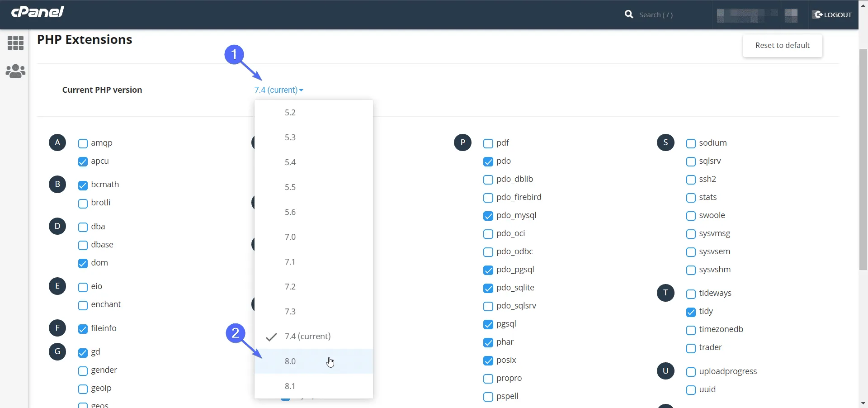Click the cPanel logo

tap(38, 12)
